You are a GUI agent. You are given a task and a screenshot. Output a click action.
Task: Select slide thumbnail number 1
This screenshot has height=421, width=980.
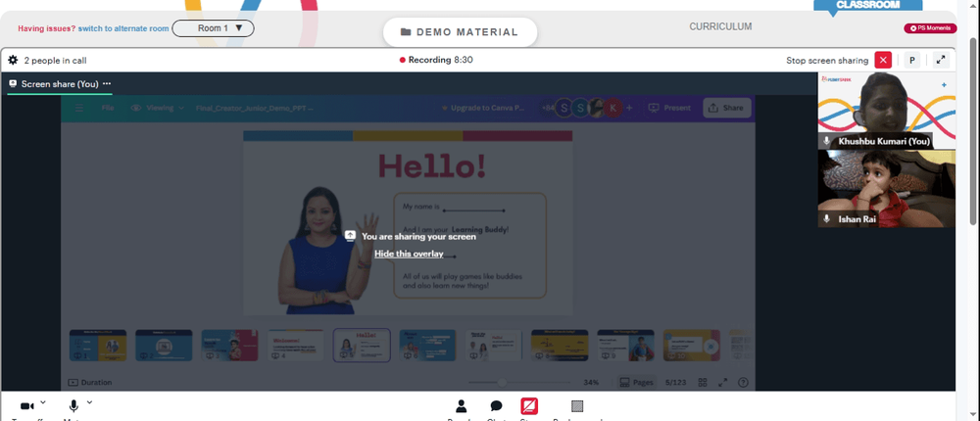tap(98, 346)
